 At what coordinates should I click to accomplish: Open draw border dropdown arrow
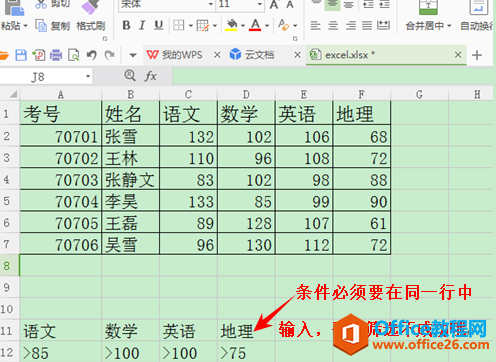[215, 25]
